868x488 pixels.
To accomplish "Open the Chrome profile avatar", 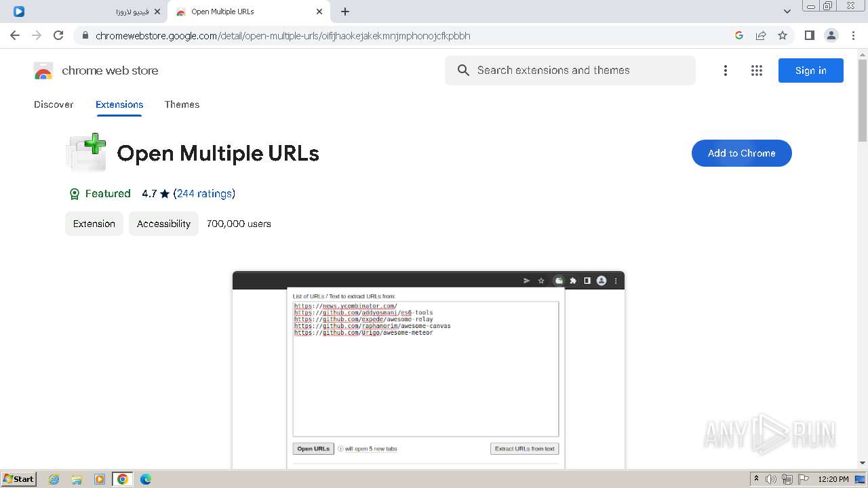I will tap(831, 35).
